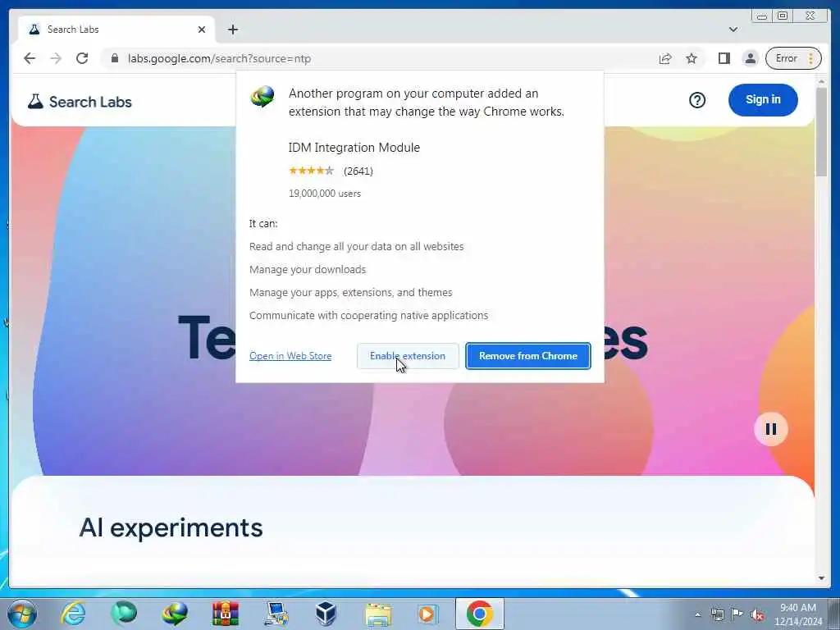Open a new tab with plus button
The width and height of the screenshot is (840, 630).
point(232,30)
